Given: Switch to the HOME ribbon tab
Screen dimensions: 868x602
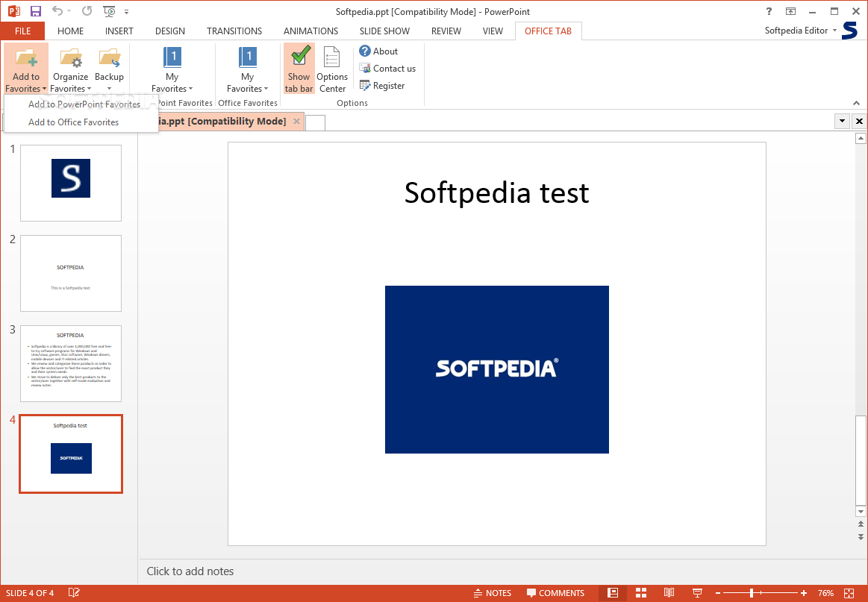Looking at the screenshot, I should pos(70,31).
